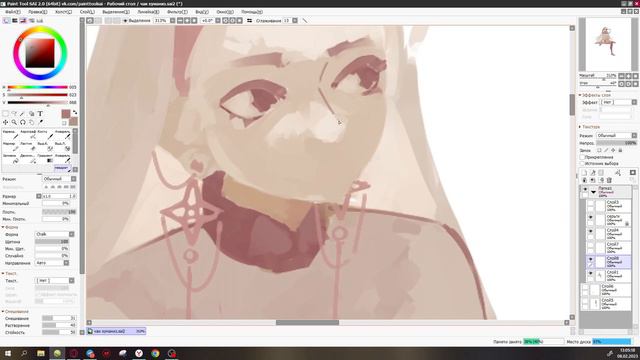
Task: Select the magic wand tool
Action: pyautogui.click(x=22, y=114)
